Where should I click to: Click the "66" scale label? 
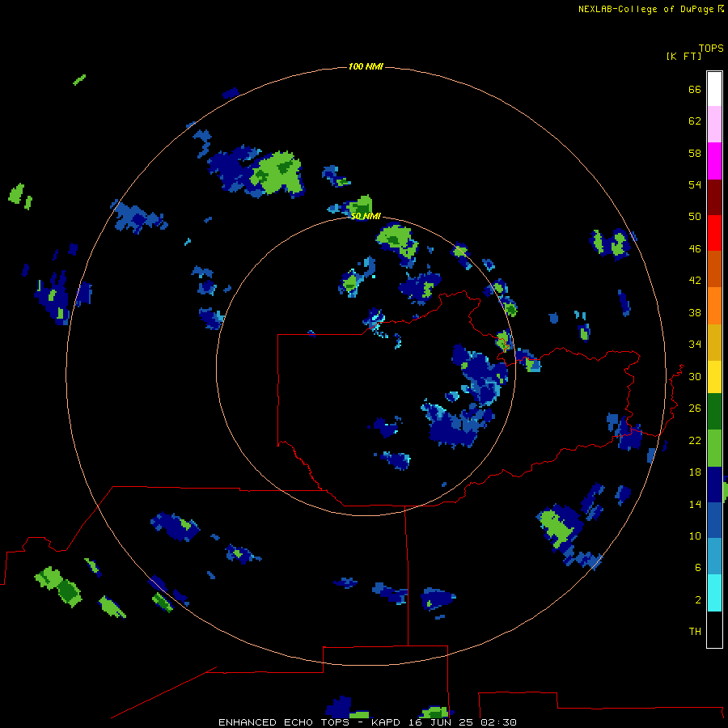(695, 89)
